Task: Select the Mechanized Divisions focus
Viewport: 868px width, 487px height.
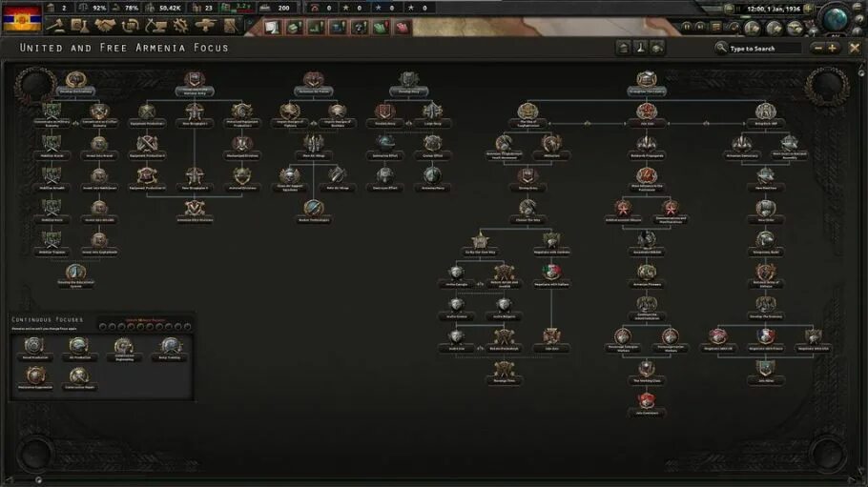Action: 242,147
